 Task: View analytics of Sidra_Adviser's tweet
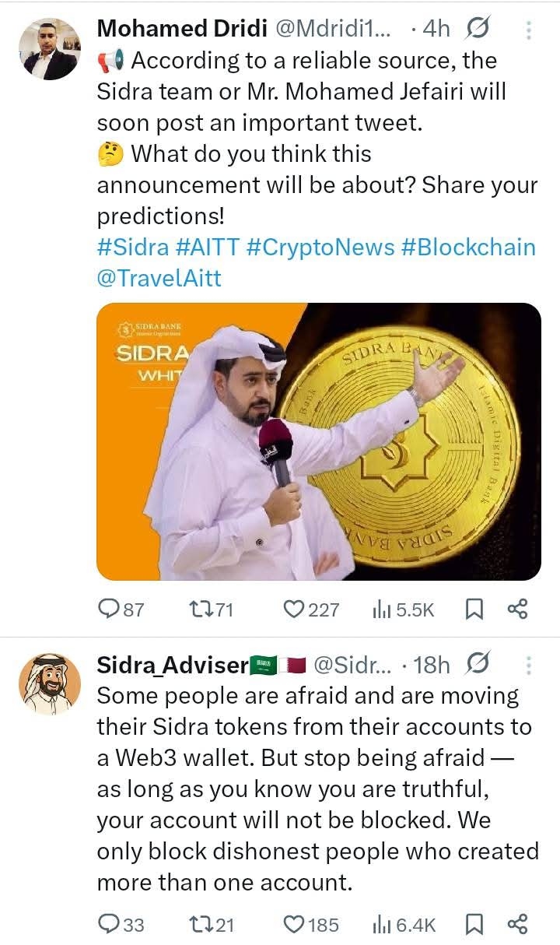(x=381, y=924)
